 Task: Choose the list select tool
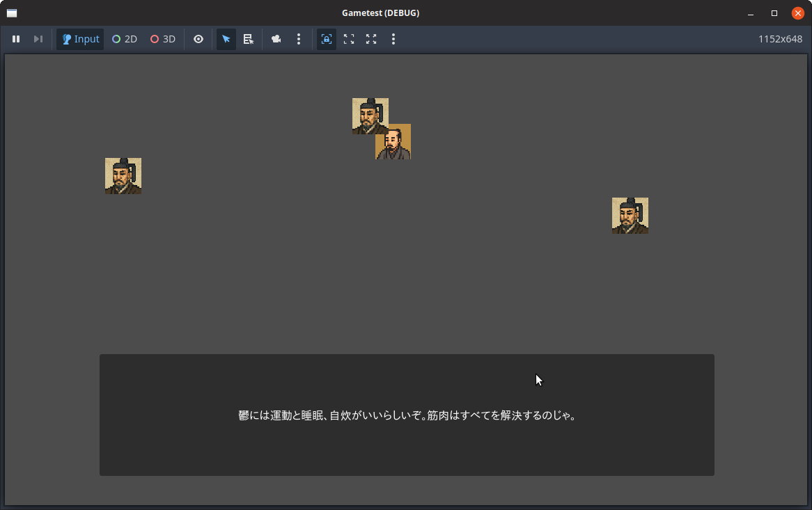(x=249, y=39)
